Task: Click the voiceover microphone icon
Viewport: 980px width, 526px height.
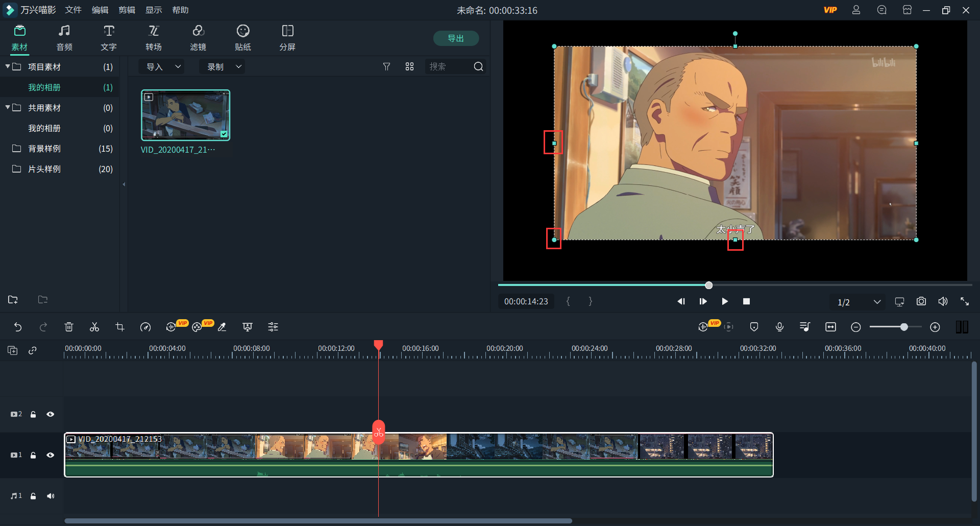Action: coord(779,327)
